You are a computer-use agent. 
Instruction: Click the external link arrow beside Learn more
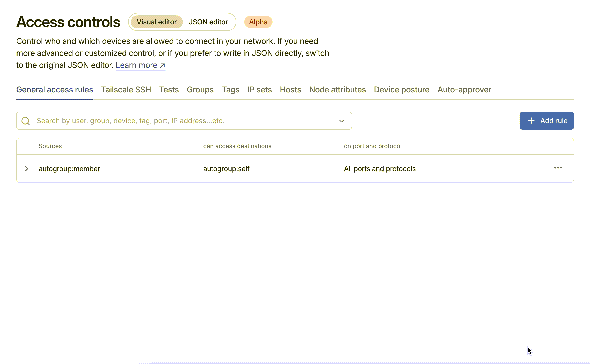click(x=162, y=65)
